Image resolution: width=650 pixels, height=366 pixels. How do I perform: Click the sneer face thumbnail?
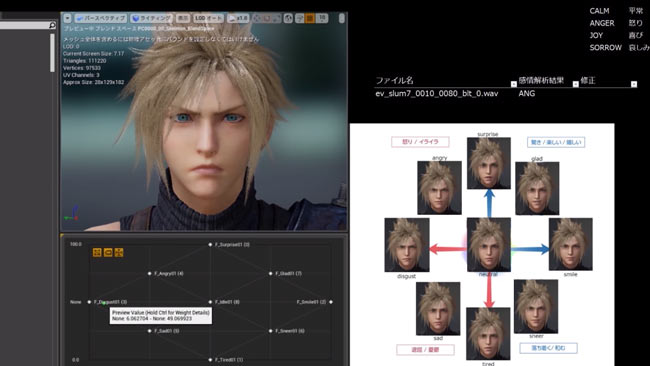536,306
